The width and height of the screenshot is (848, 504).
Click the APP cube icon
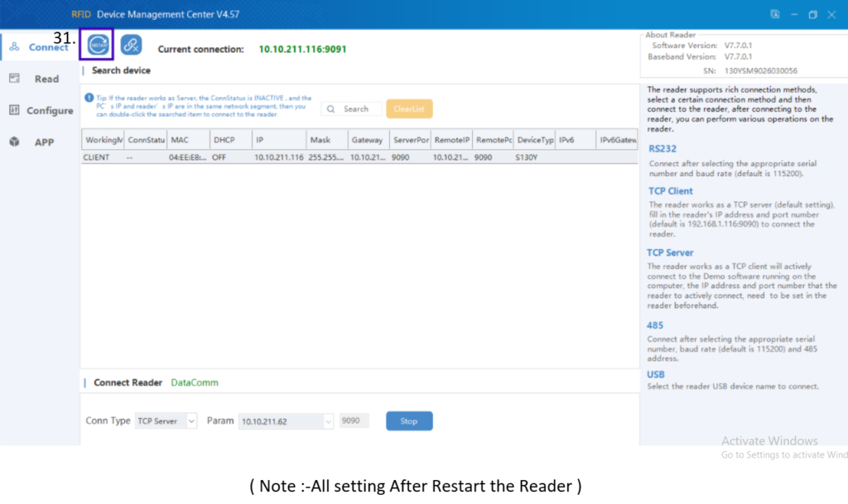pyautogui.click(x=14, y=142)
